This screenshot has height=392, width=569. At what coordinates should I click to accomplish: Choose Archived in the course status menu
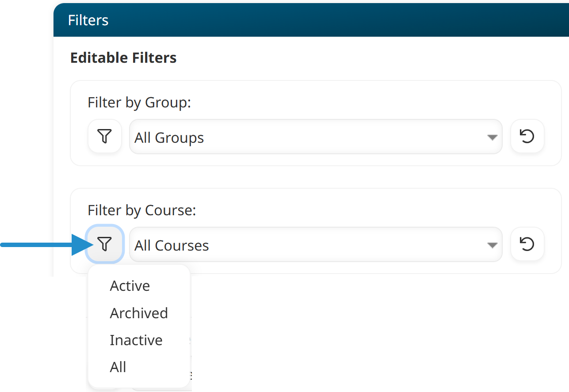[x=139, y=313]
